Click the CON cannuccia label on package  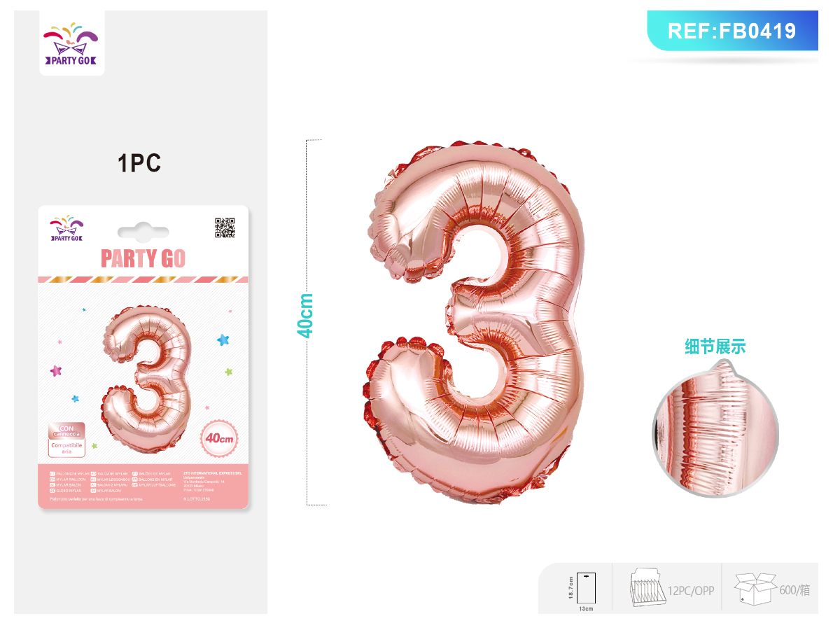click(x=66, y=430)
